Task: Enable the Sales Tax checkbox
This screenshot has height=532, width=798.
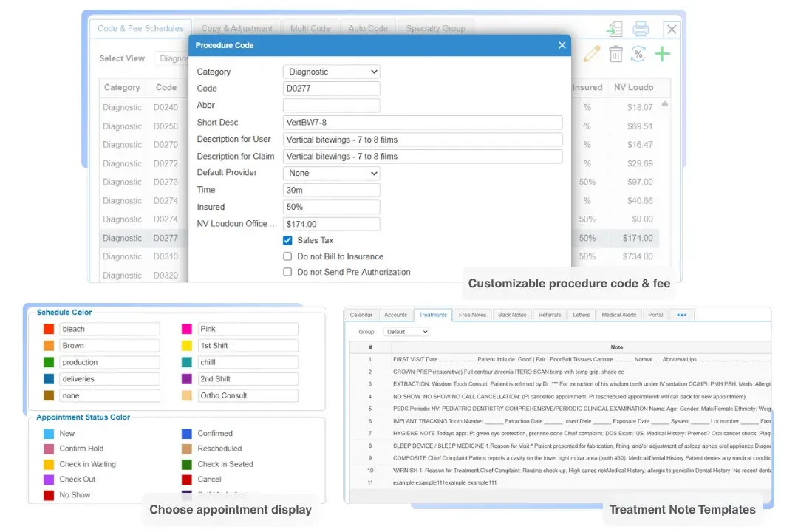Action: (x=287, y=239)
